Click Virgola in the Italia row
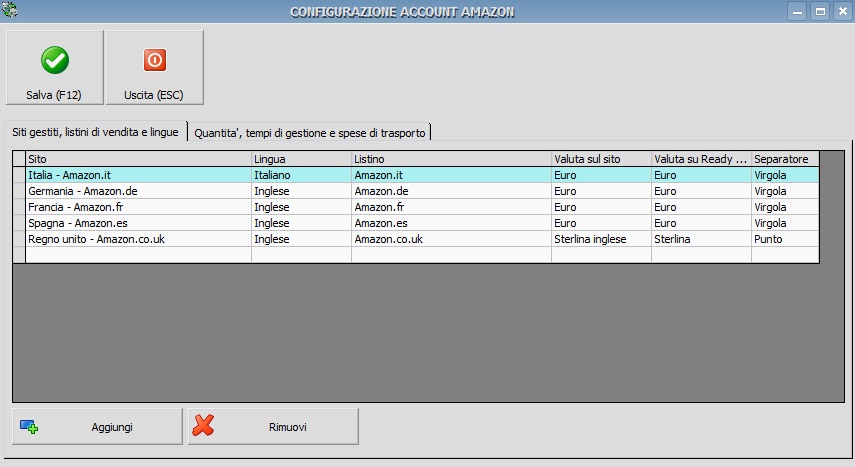Image resolution: width=855 pixels, height=467 pixels. pos(785,175)
